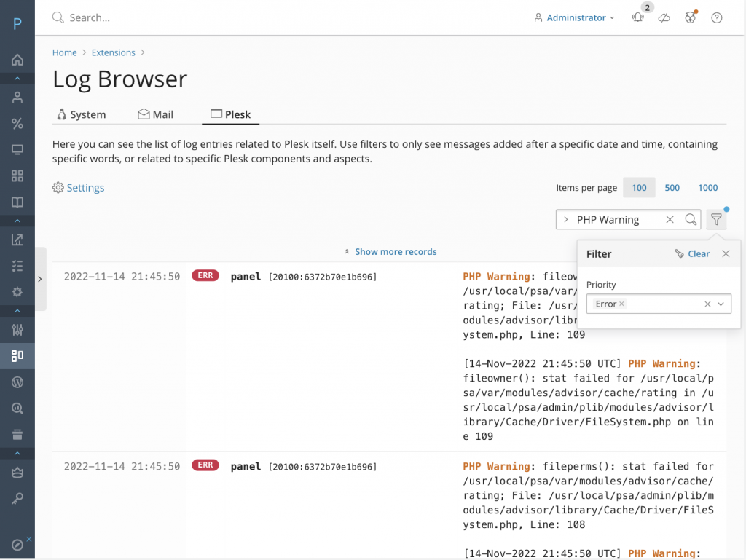Open the crown icon in the sidebar
Screen dimensions: 746x560
click(x=17, y=473)
